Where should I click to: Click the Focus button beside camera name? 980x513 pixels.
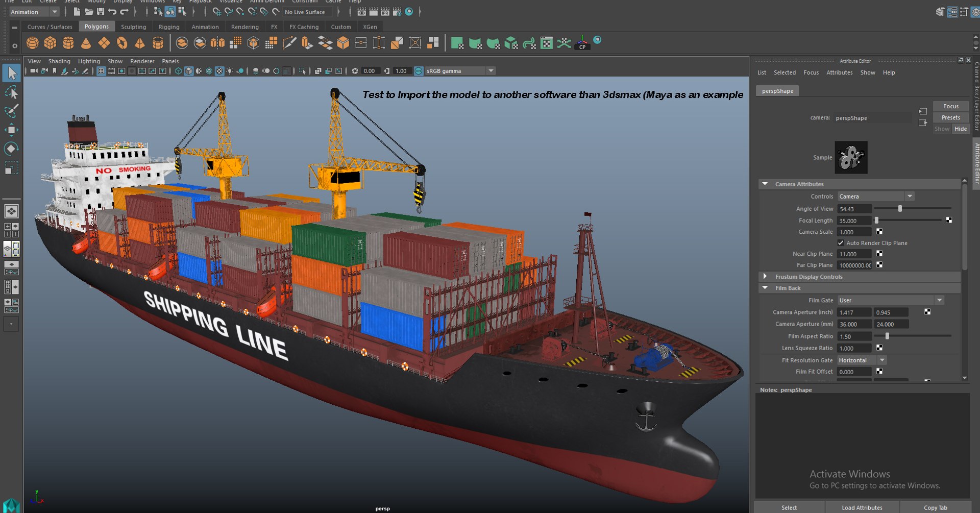tap(950, 106)
